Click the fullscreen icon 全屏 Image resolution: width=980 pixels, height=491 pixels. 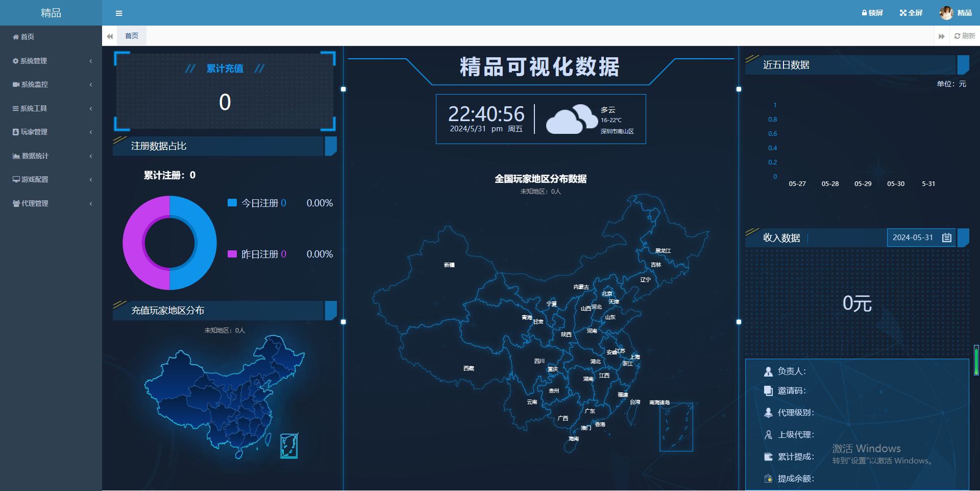(x=903, y=13)
